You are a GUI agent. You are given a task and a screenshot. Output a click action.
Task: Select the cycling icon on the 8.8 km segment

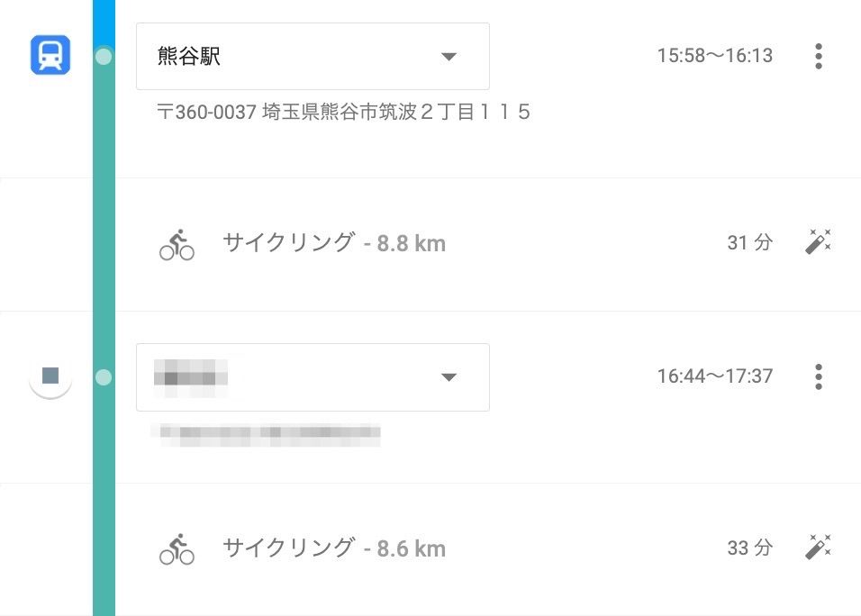(177, 242)
